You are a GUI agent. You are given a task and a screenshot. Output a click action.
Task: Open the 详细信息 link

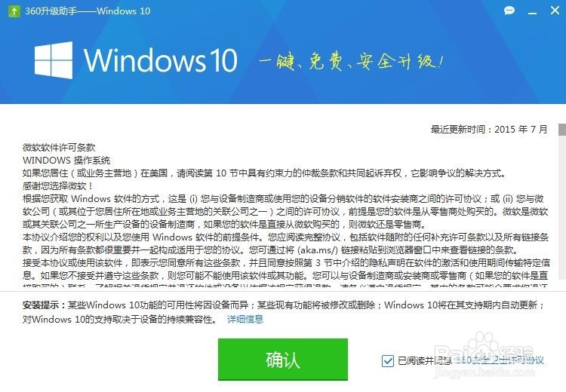click(x=245, y=319)
